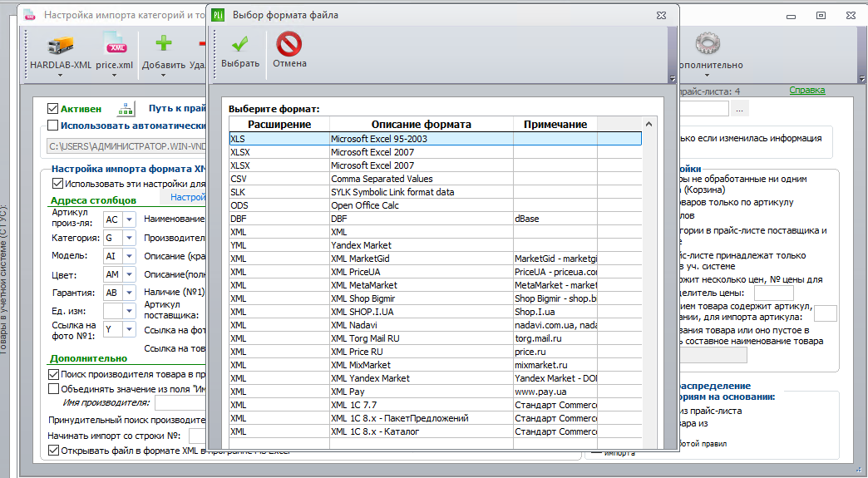The image size is (868, 478).
Task: Click the делитель цены input field
Action: click(x=774, y=293)
